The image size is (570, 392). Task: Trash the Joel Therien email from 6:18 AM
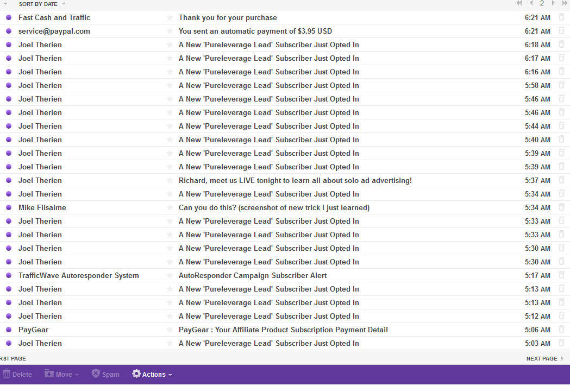pyautogui.click(x=562, y=45)
